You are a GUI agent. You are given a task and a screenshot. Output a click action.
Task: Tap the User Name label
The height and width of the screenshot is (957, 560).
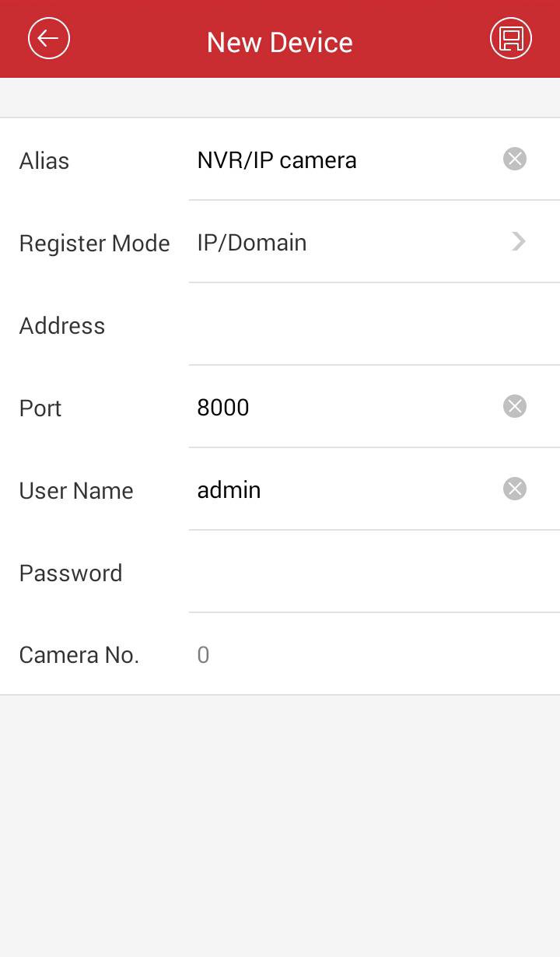coord(76,491)
